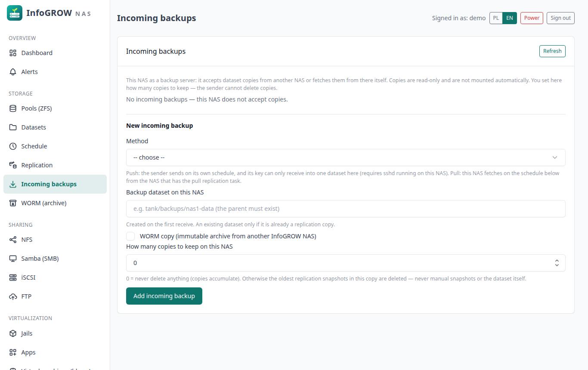This screenshot has width=588, height=370.
Task: Click the Add incoming backup button
Action: [x=164, y=296]
